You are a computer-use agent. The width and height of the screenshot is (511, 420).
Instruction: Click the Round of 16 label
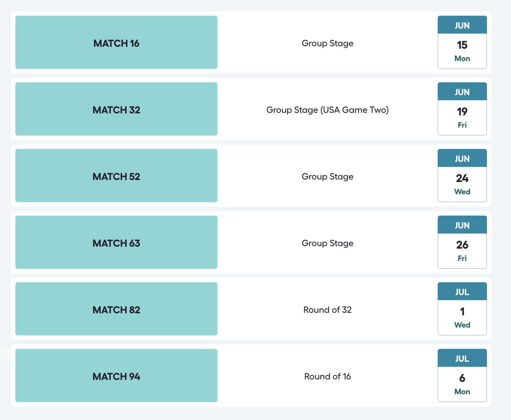click(327, 377)
